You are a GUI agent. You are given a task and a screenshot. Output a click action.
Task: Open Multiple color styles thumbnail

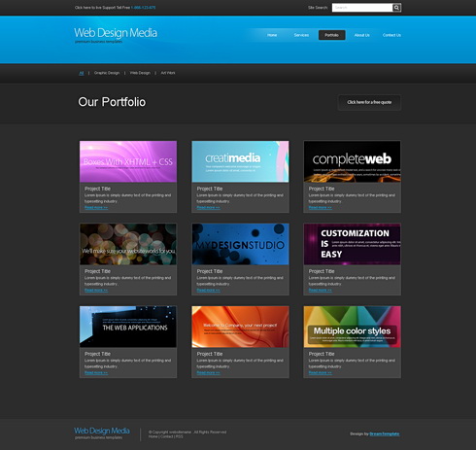click(353, 327)
